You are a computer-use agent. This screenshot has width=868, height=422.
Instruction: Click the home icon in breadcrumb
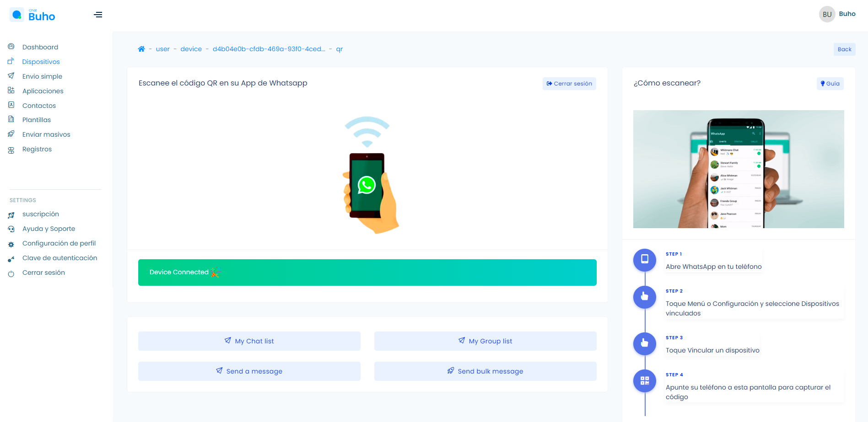click(141, 49)
